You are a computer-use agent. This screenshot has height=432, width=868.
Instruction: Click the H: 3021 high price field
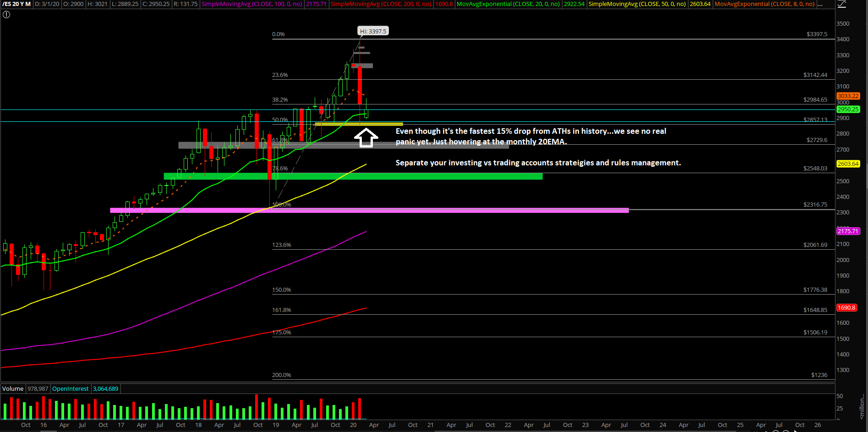pyautogui.click(x=98, y=4)
